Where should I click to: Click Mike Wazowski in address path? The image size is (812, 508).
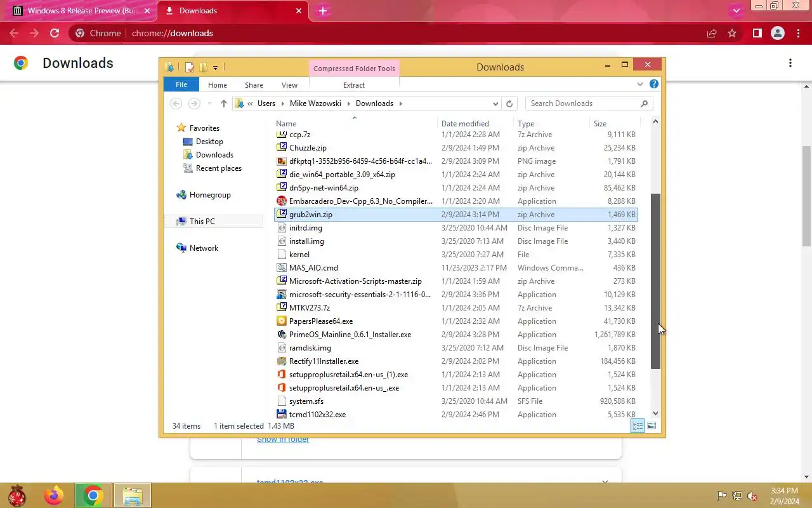pos(315,104)
